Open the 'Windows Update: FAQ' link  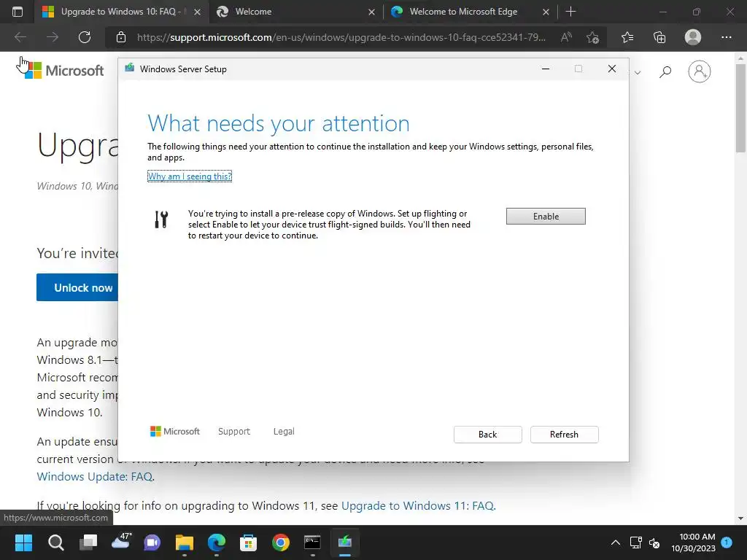click(x=95, y=477)
